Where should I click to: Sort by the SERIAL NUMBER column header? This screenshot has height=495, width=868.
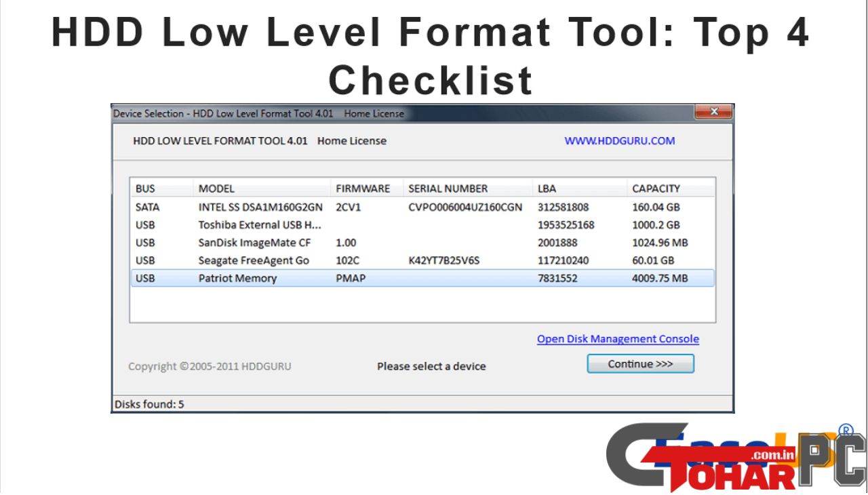tap(468, 189)
